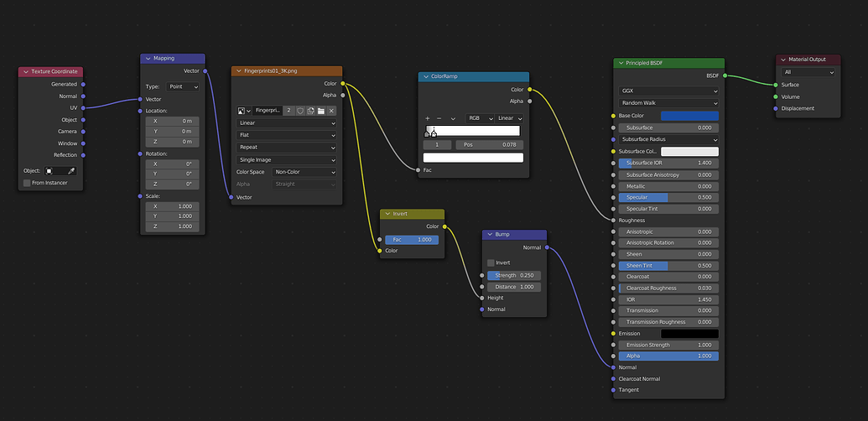868x421 pixels.
Task: Click the Volume input socket
Action: [x=776, y=96]
